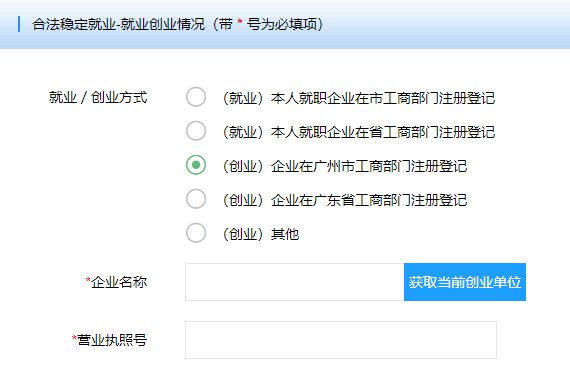Click the red asterisk in header note

240,22
